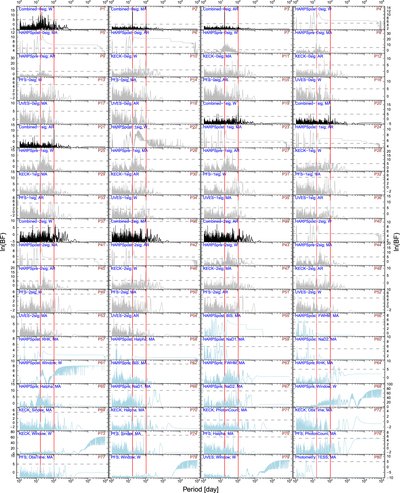Select the 'PFS-1sig; AR' panel label

(31, 198)
